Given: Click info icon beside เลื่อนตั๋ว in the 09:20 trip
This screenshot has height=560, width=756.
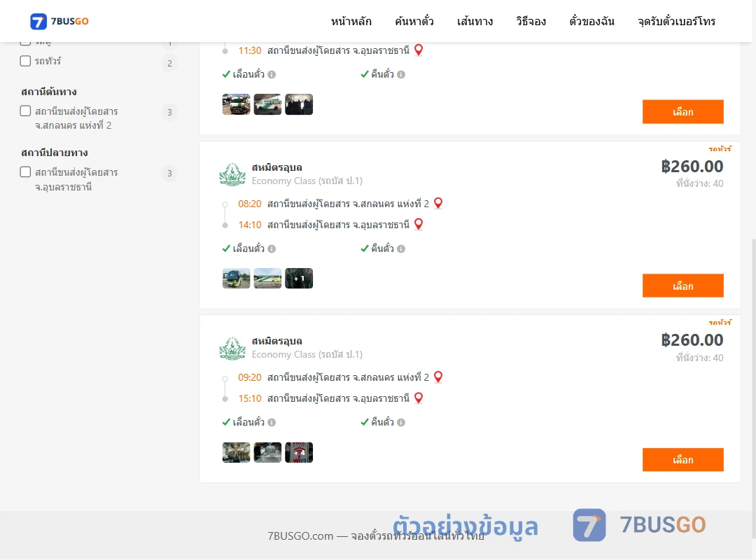Looking at the screenshot, I should 272,423.
